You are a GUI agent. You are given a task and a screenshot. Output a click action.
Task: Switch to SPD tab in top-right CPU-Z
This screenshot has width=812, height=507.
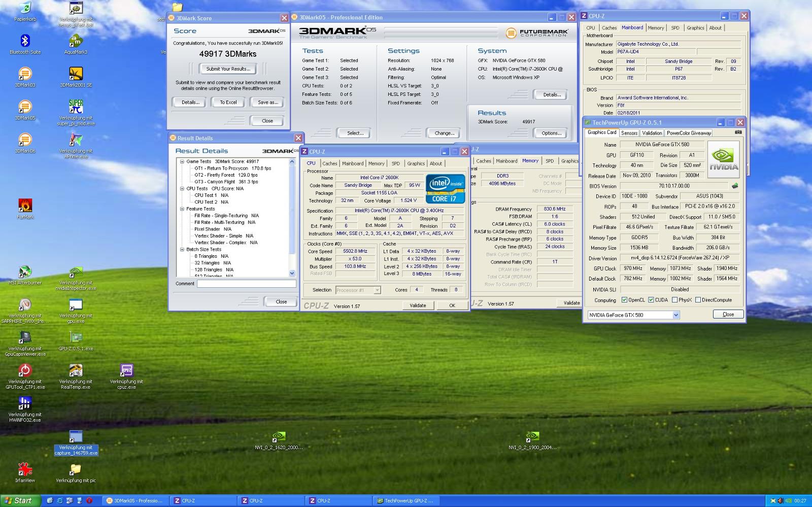click(x=675, y=28)
